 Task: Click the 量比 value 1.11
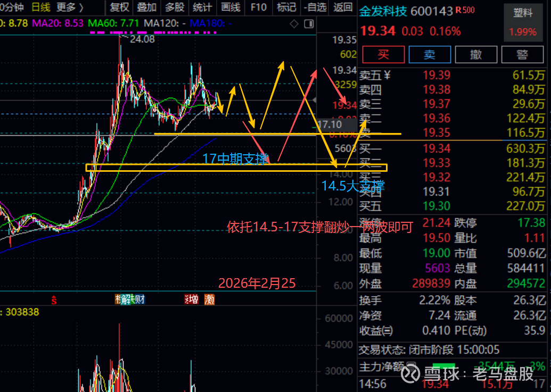click(534, 238)
